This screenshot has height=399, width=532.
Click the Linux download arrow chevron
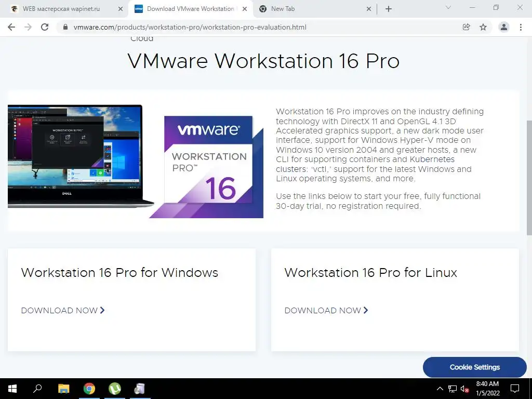pyautogui.click(x=366, y=310)
